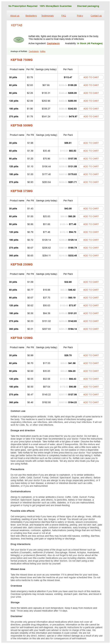The image size is (111, 644).
Task: Add Keftab 750mg 30 pills to cart
Action: point(91,78)
